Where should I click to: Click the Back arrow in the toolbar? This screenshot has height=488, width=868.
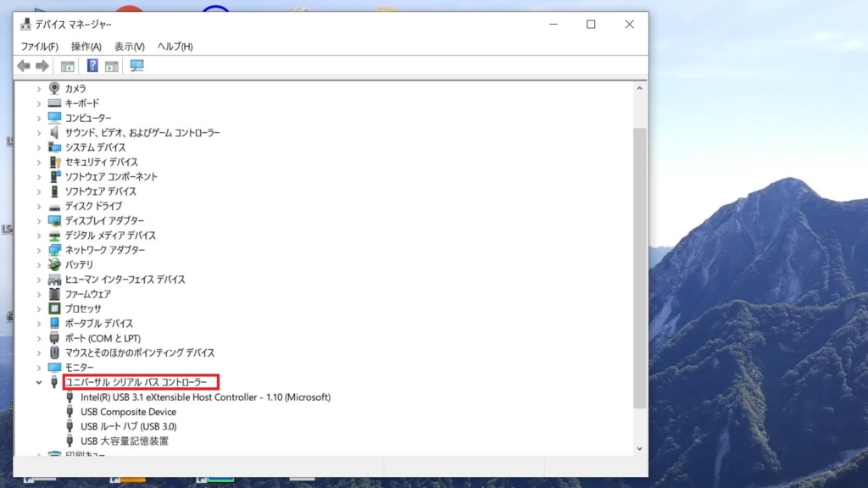click(x=24, y=66)
